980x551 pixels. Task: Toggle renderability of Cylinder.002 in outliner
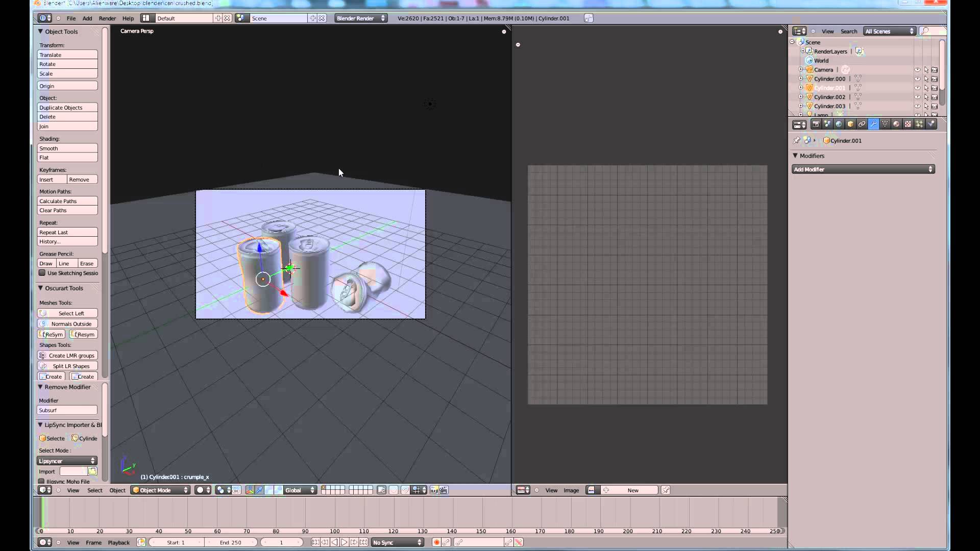click(935, 97)
